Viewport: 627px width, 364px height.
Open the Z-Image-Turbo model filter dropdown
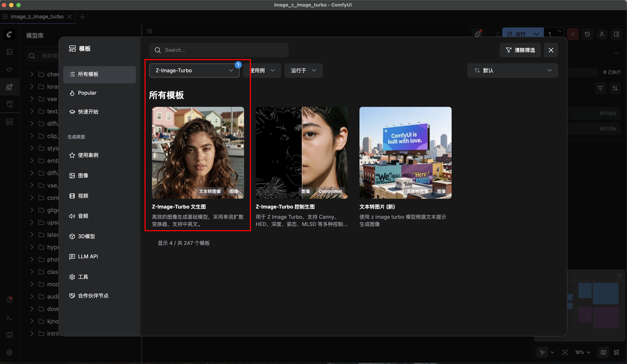(x=194, y=70)
